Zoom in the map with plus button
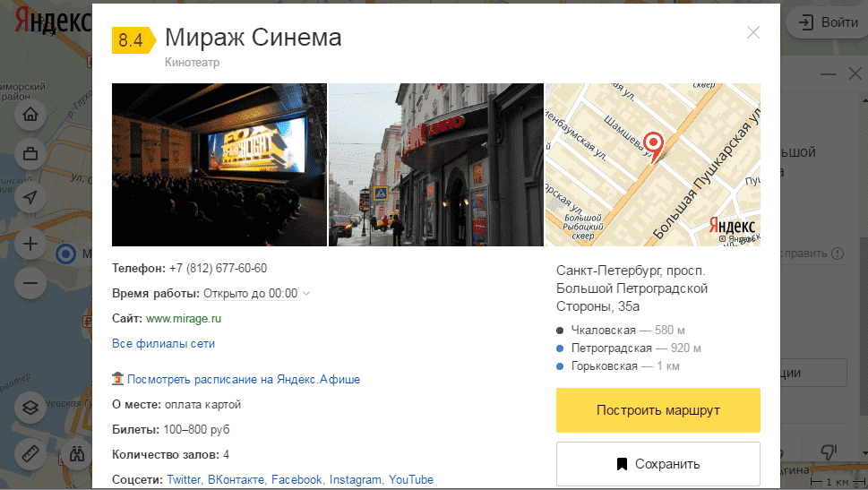Viewport: 868px width, 490px height. coord(30,244)
